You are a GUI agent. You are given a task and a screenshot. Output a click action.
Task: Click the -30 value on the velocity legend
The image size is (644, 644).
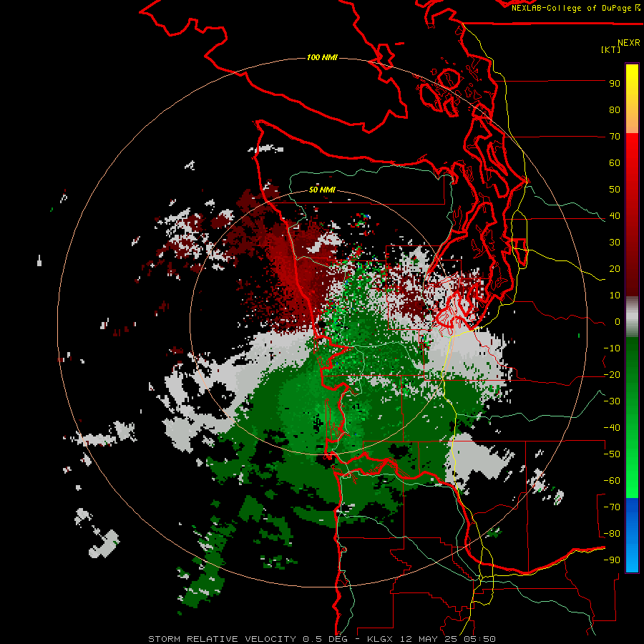(612, 401)
